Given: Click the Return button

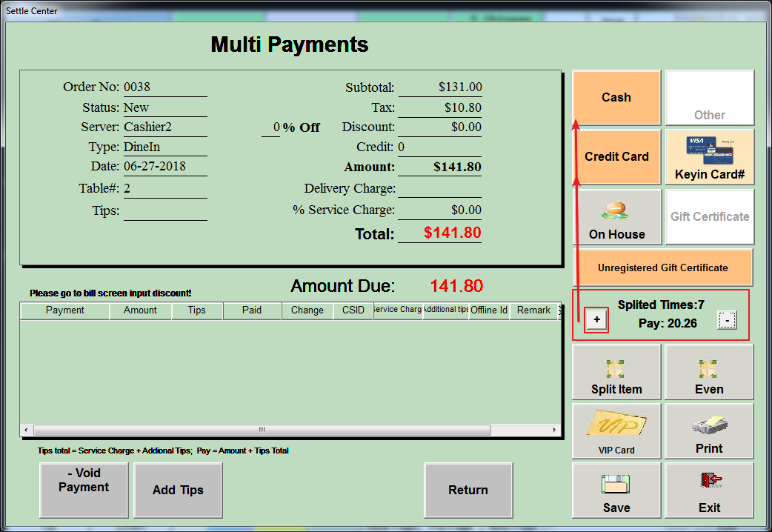Looking at the screenshot, I should click(x=468, y=490).
